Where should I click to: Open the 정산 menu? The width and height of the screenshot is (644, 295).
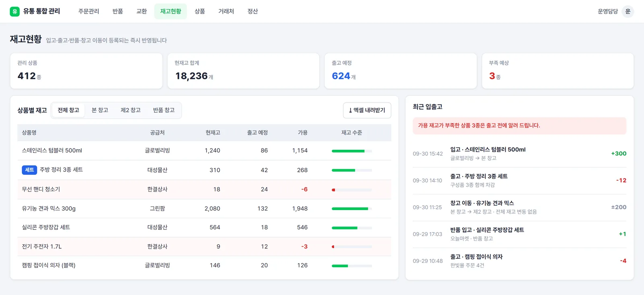[x=253, y=11]
